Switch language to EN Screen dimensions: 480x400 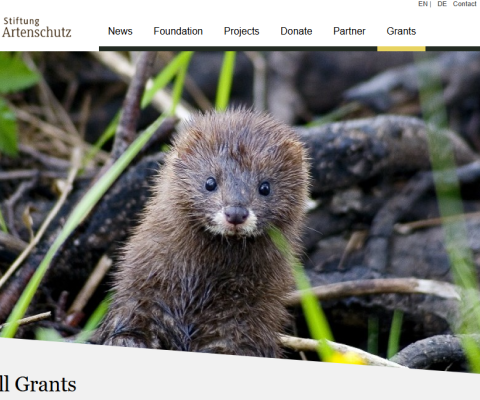423,4
